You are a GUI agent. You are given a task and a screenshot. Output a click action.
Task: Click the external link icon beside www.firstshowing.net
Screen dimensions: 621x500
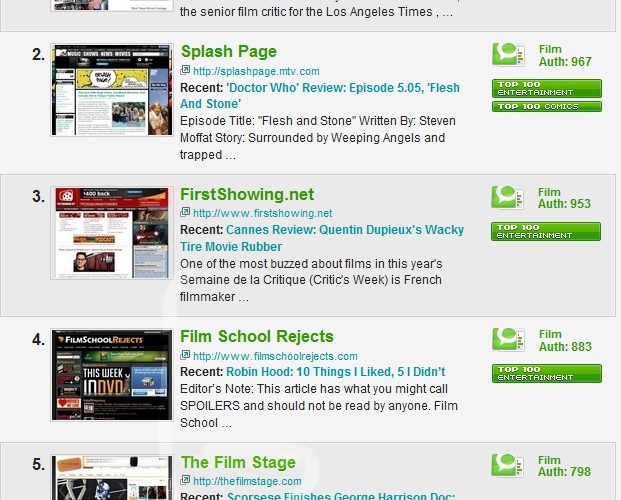coord(185,213)
